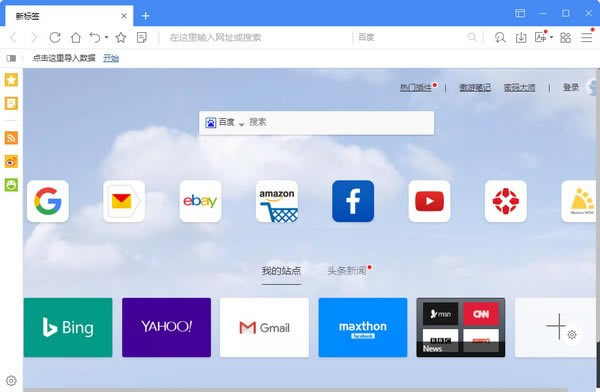The width and height of the screenshot is (600, 392).
Task: Click the Home button in toolbar
Action: pyautogui.click(x=76, y=38)
